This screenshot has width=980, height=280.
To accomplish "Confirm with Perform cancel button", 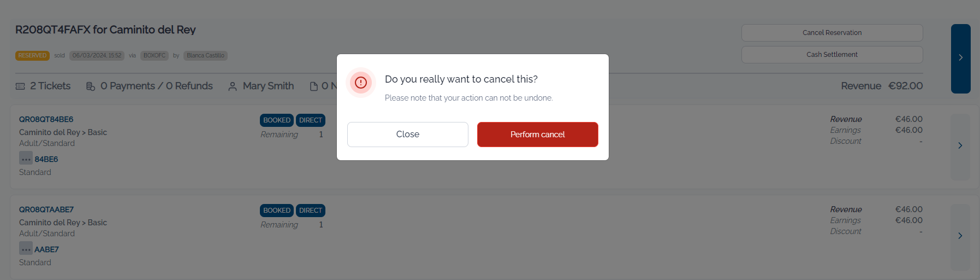I will (x=538, y=135).
